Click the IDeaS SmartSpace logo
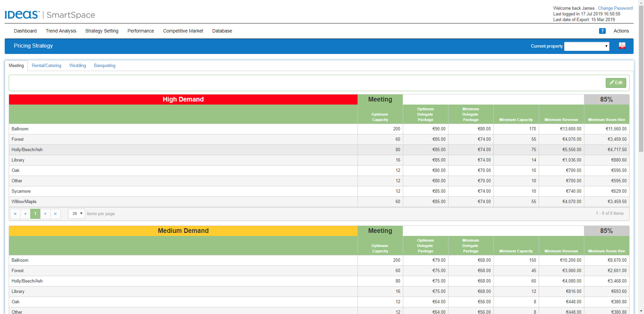 point(50,15)
